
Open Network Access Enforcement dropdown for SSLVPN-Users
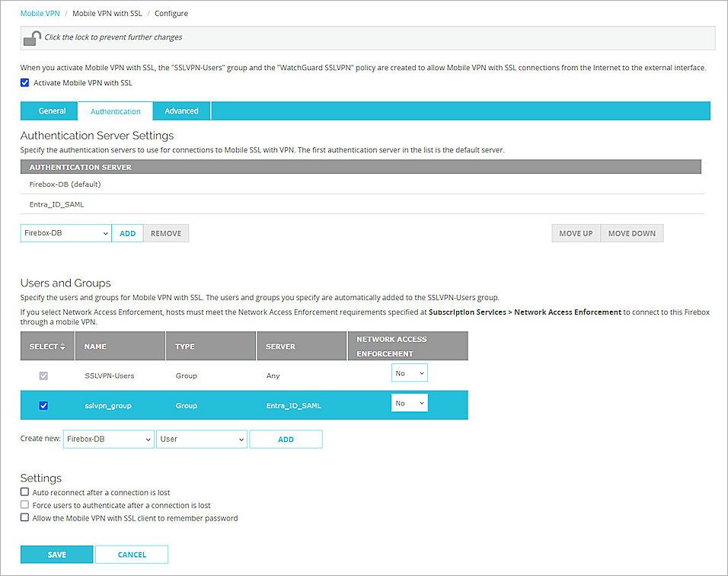click(409, 373)
